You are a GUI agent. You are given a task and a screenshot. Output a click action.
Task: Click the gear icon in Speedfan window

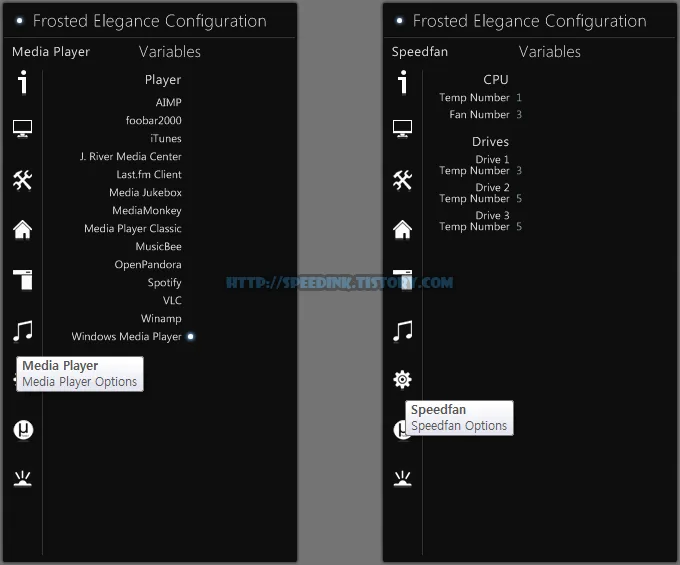coord(402,379)
